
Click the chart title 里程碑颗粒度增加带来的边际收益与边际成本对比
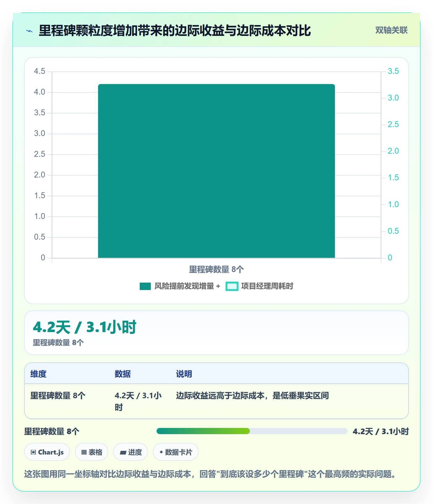pos(175,31)
